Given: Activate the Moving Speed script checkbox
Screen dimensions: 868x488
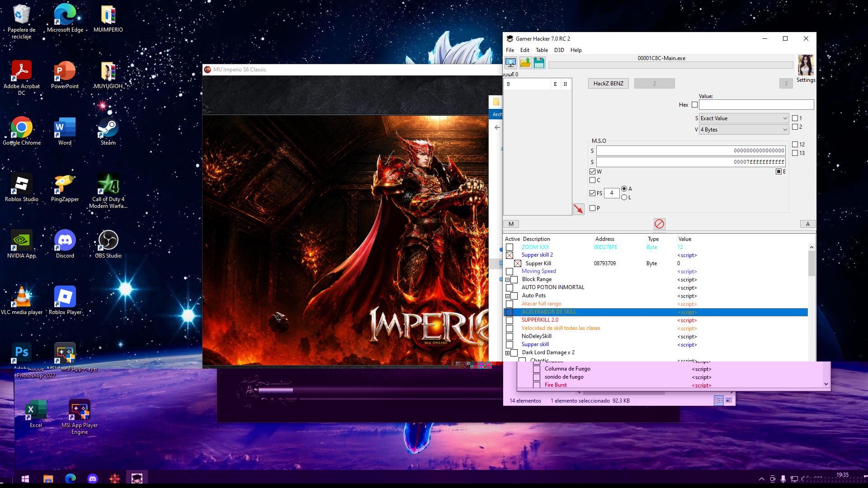Looking at the screenshot, I should (x=509, y=272).
